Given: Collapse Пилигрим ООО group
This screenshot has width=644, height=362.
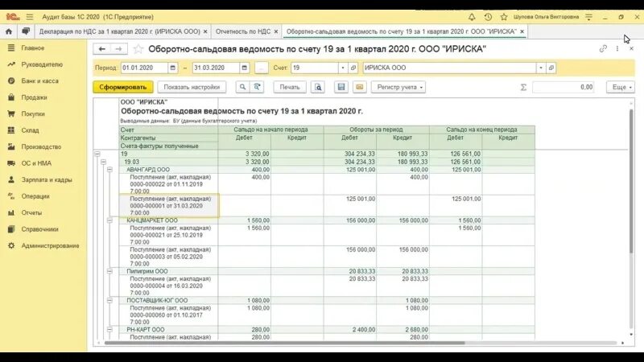Looking at the screenshot, I should tap(109, 271).
